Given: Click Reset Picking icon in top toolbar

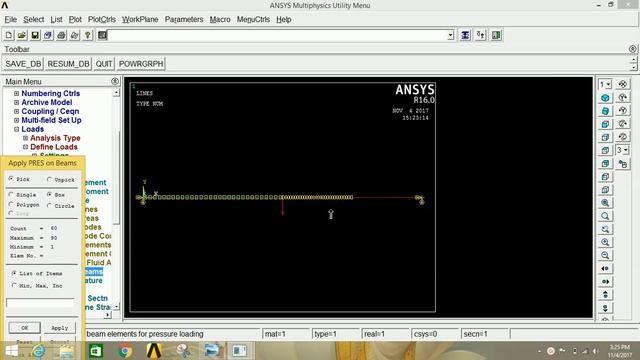Looking at the screenshot, I should pyautogui.click(x=481, y=36).
